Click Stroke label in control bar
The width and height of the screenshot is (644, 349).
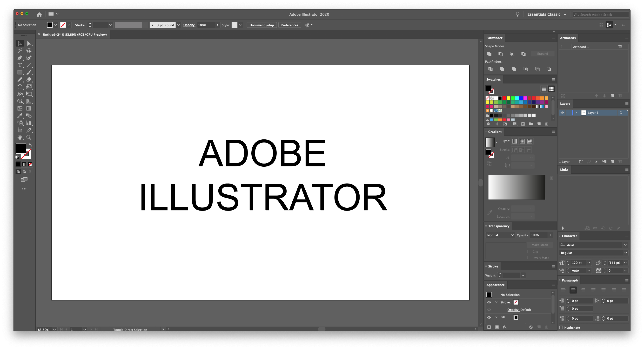(x=80, y=25)
